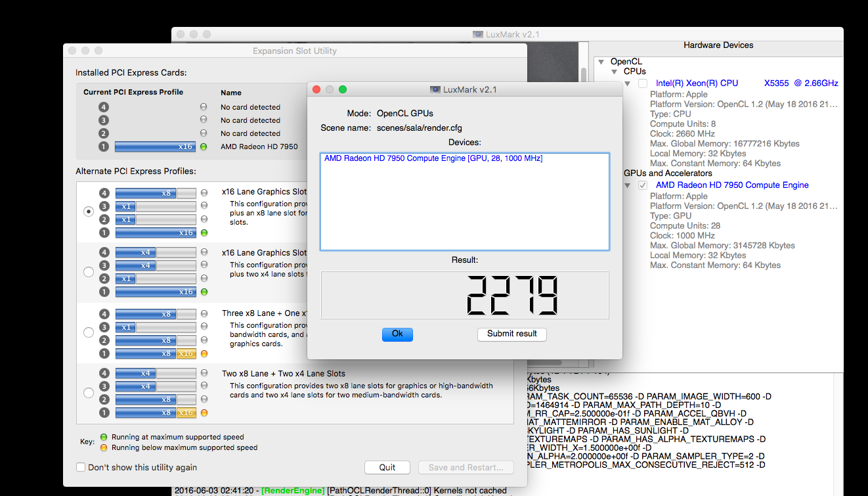This screenshot has width=868, height=496.
Task: Select the Three x8 Lane profile radio
Action: click(88, 332)
